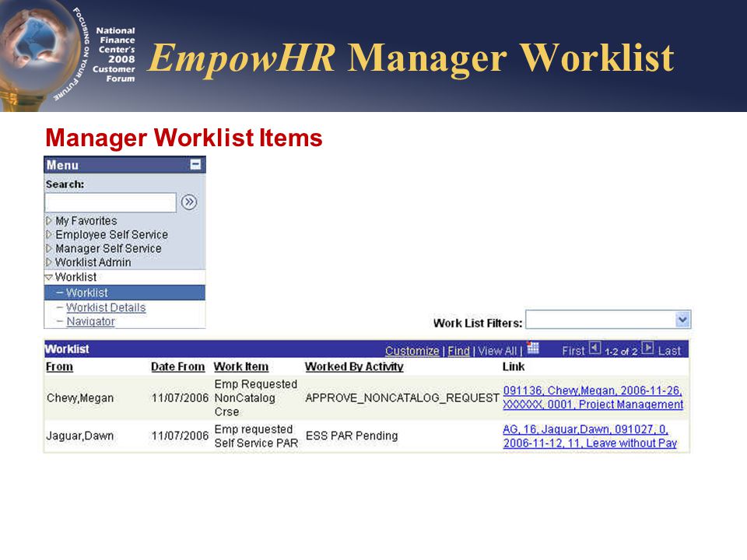The image size is (747, 560).
Task: Show next row with right arrow icon
Action: pyautogui.click(x=647, y=348)
